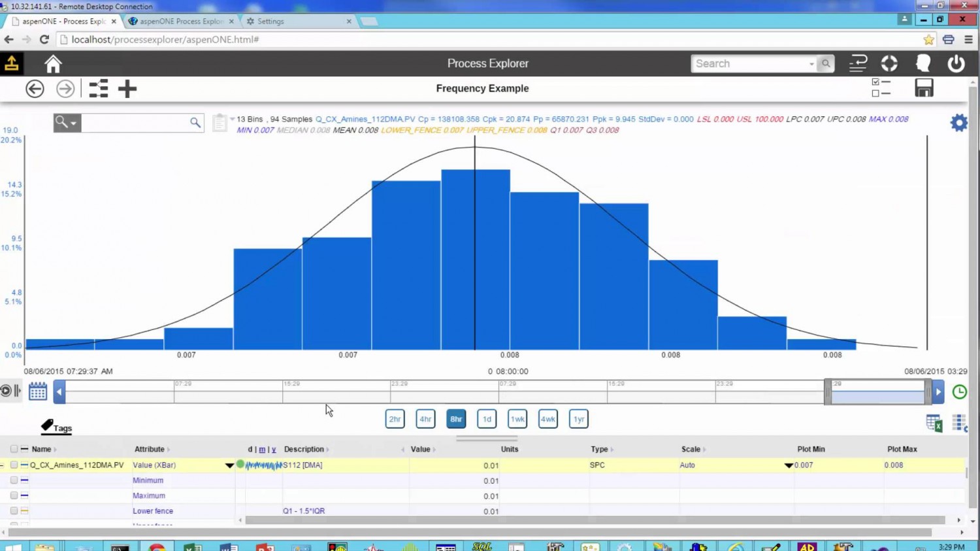Click the power logout icon
The height and width of the screenshot is (551, 980).
coord(956,64)
